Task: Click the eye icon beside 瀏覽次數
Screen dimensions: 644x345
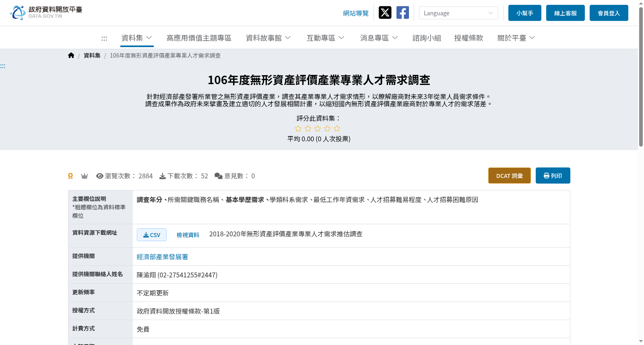Action: coord(100,176)
